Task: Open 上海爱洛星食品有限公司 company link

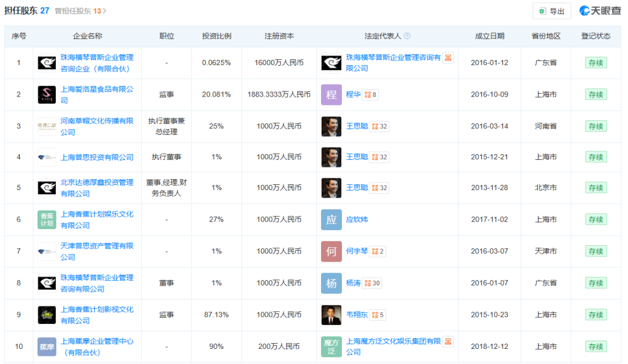Action: [x=97, y=95]
